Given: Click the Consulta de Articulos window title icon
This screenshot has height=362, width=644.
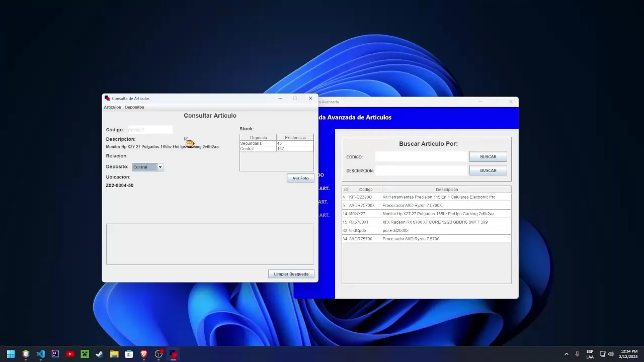Looking at the screenshot, I should point(107,99).
